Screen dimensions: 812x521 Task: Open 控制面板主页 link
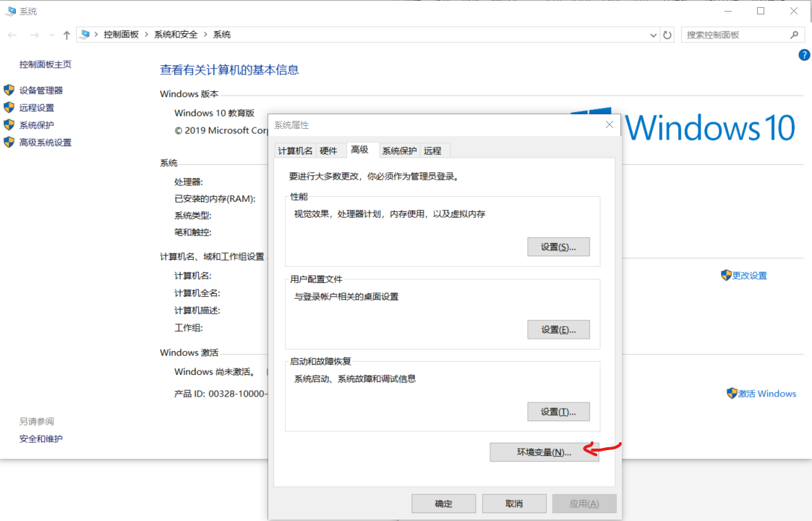click(46, 64)
